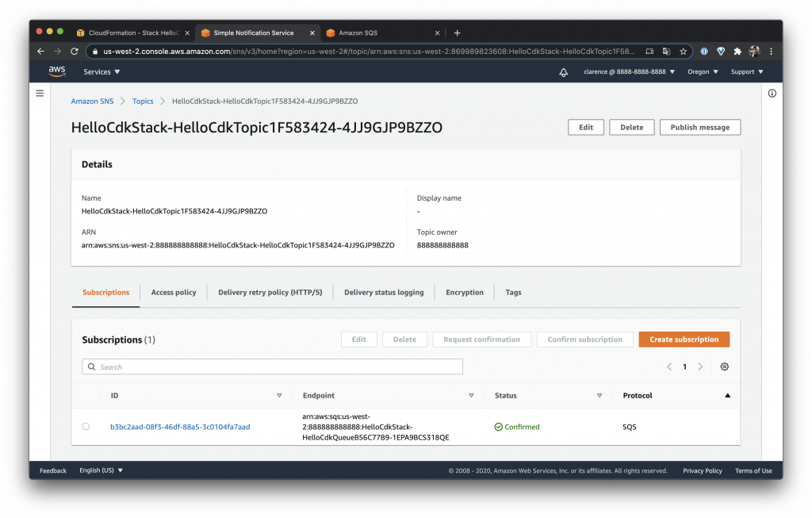
Task: Close the CloudFormation tab
Action: 187,33
